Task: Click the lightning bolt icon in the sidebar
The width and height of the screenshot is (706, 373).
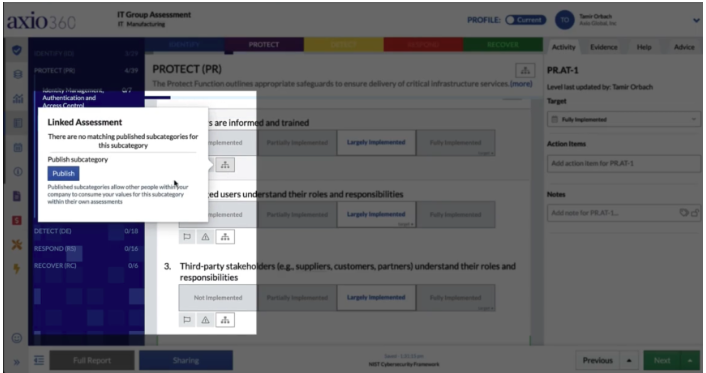Action: [x=17, y=269]
